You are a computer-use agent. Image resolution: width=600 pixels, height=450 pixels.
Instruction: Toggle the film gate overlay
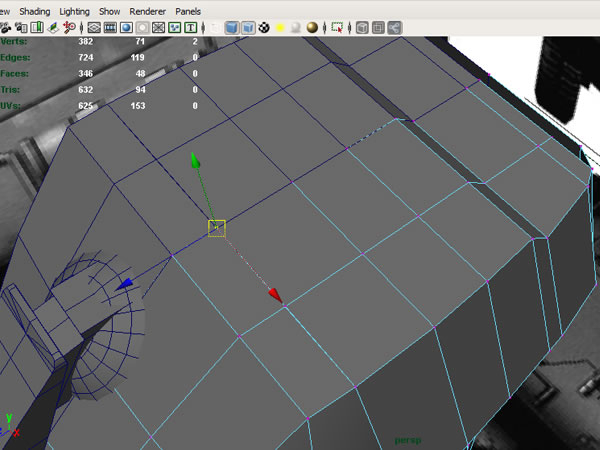click(x=110, y=28)
